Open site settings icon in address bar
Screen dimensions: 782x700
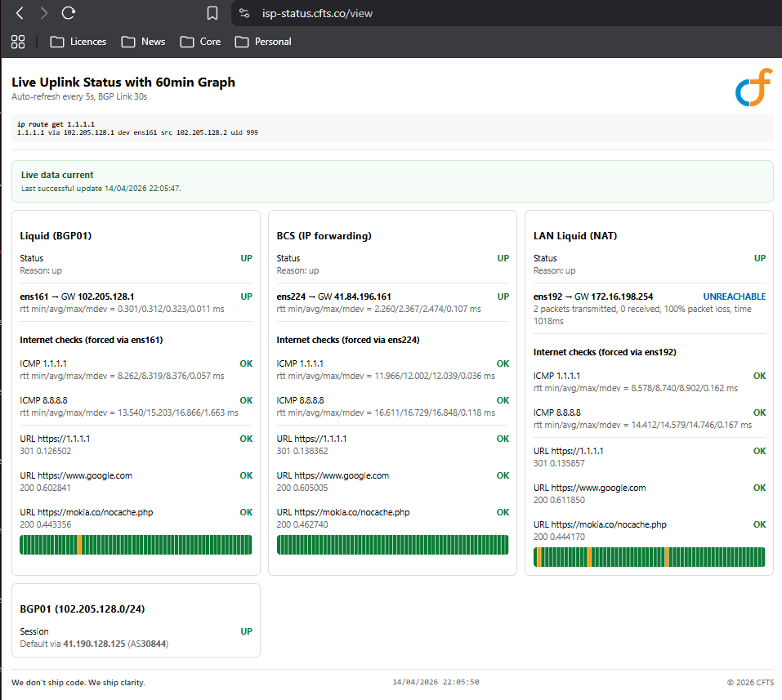coord(244,13)
